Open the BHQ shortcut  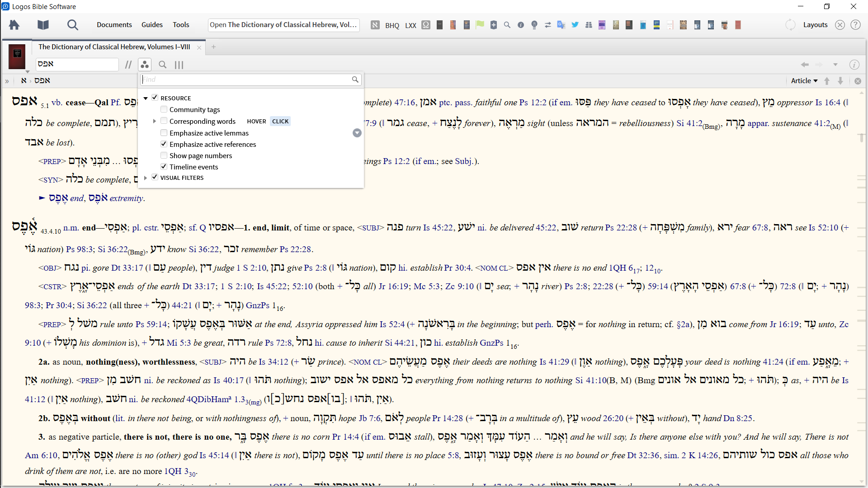coord(392,25)
